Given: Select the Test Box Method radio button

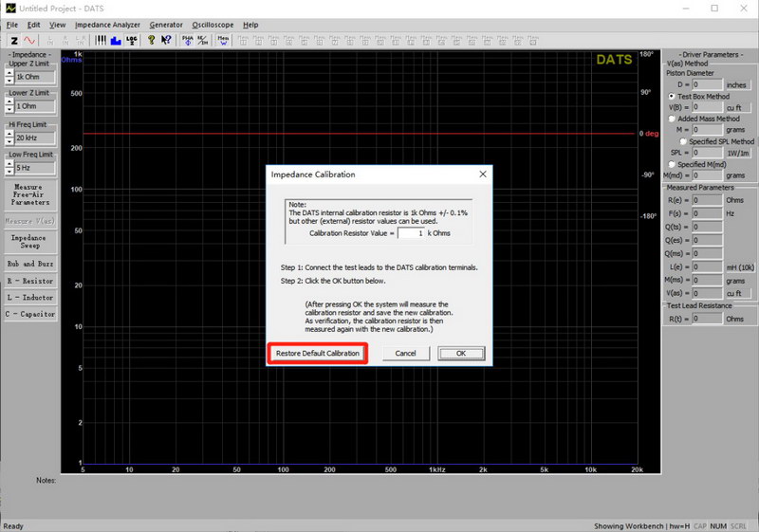Looking at the screenshot, I should coord(672,97).
